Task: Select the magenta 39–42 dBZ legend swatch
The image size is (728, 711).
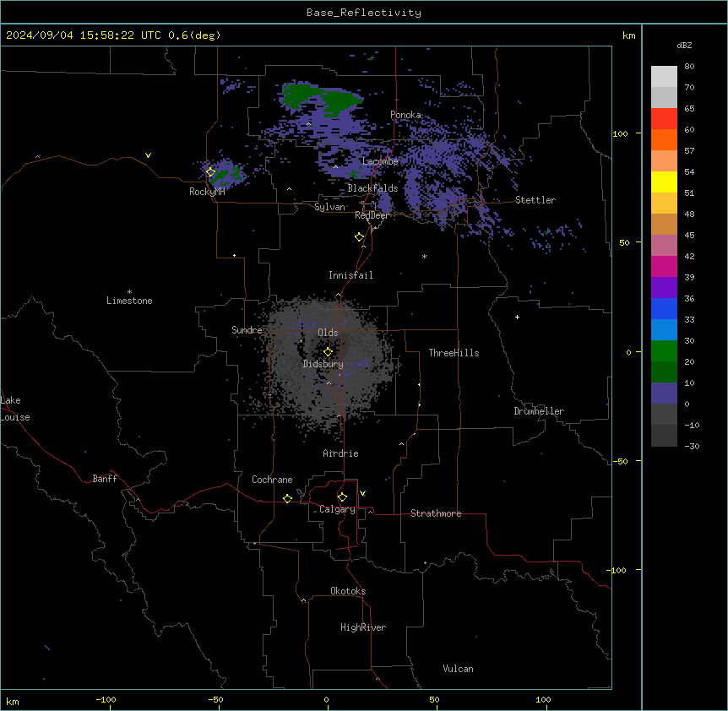Action: point(664,266)
